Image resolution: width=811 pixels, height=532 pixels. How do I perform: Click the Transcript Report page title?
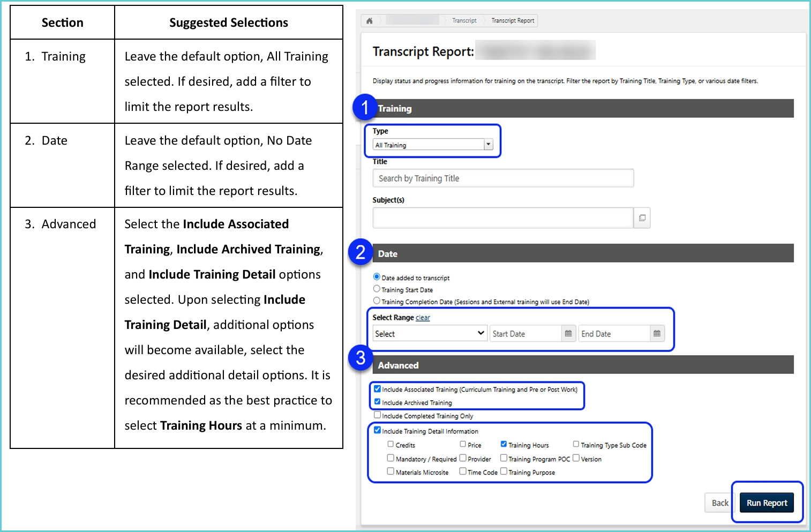coord(423,51)
